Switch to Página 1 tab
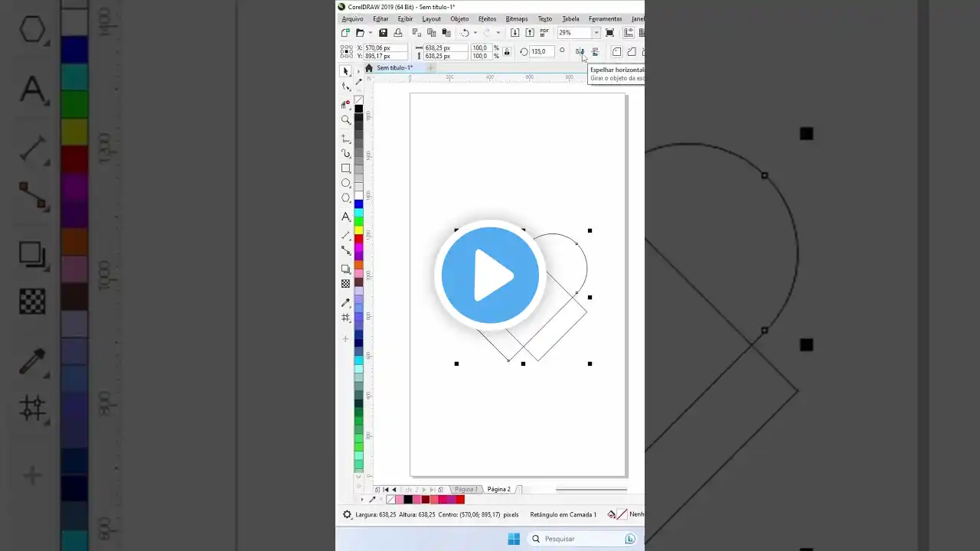The height and width of the screenshot is (551, 980). (465, 489)
